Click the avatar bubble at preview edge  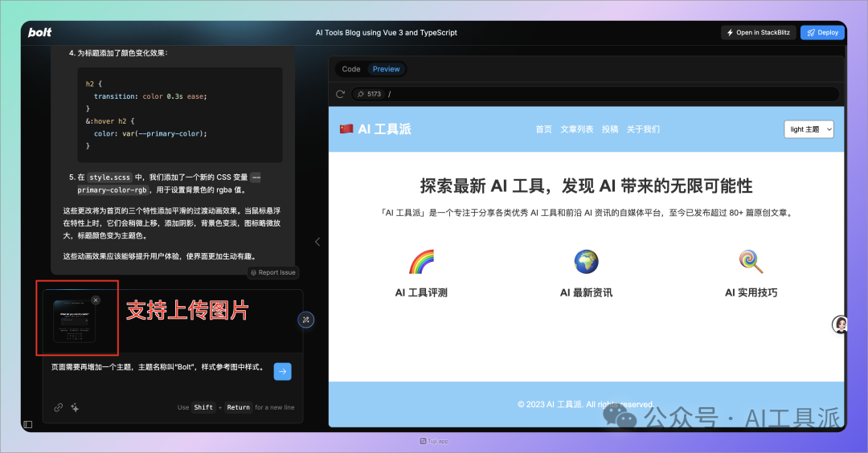(x=841, y=324)
